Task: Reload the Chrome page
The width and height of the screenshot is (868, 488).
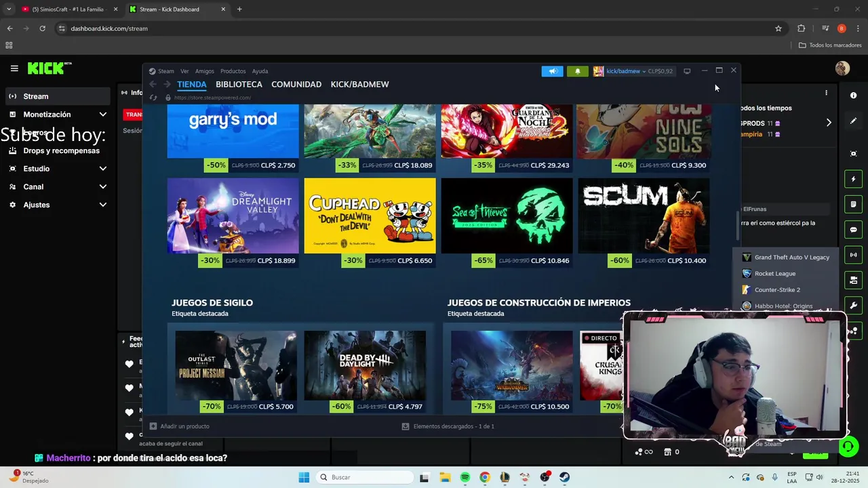Action: 42,28
